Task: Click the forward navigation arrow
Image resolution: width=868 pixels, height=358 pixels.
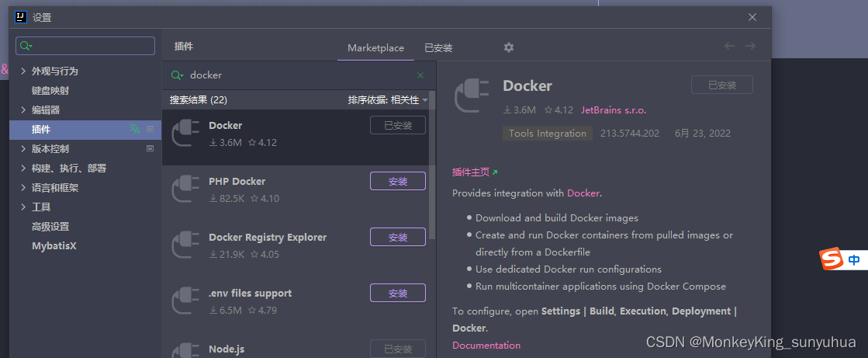Action: point(750,46)
